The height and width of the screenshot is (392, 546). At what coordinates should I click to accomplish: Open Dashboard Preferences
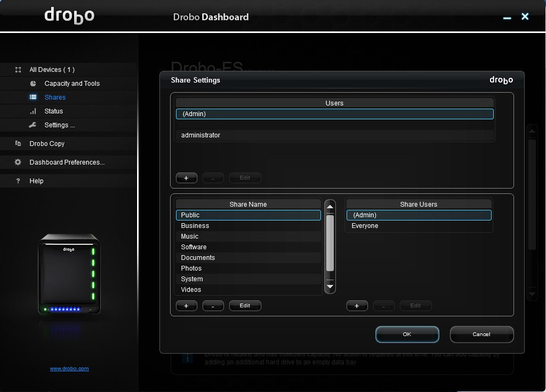pos(67,162)
